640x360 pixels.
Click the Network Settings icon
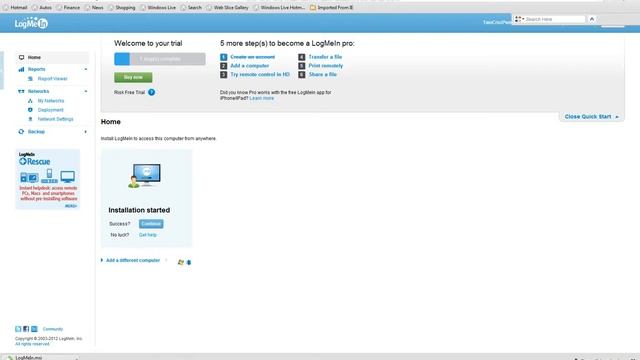pos(30,119)
